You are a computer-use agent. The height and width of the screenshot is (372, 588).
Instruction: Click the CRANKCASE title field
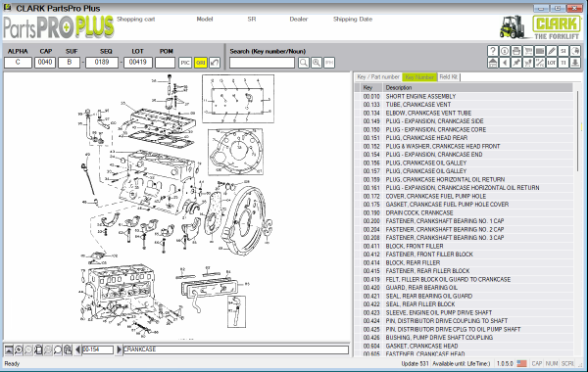236,349
